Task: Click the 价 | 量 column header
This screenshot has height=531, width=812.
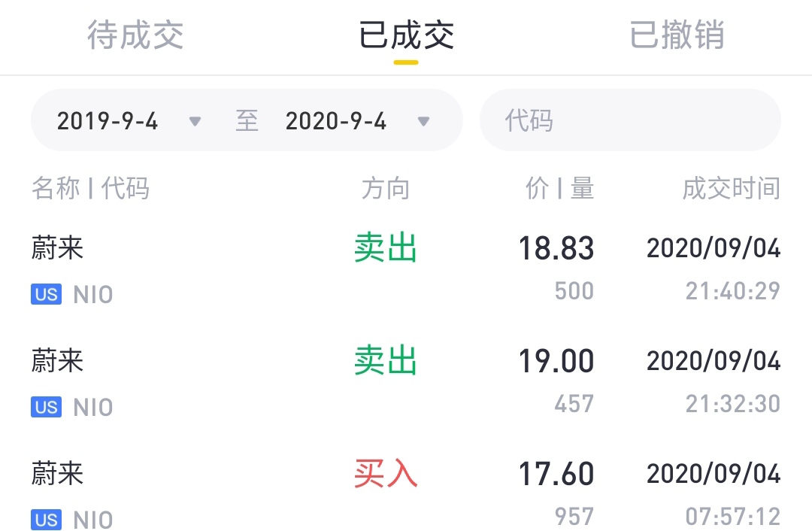Action: pos(560,188)
